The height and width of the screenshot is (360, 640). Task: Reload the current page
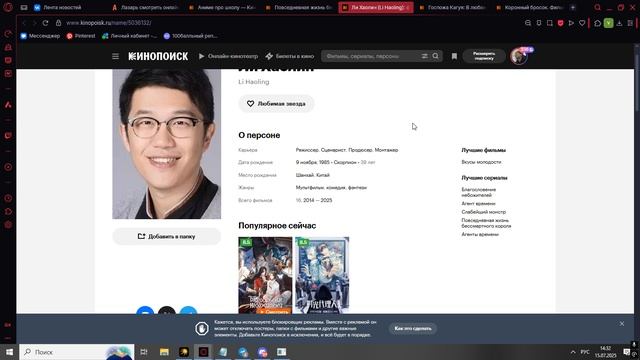(45, 23)
